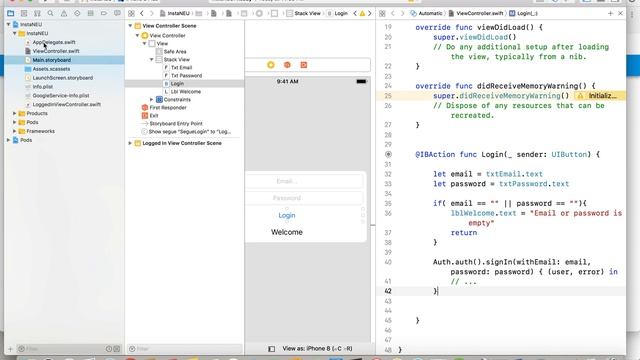Open LaunchScreen.storyboard in the navigator

tap(62, 78)
